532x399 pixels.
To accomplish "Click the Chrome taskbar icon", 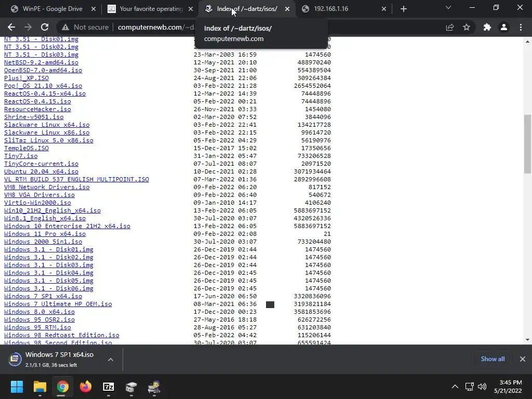I will [x=63, y=387].
